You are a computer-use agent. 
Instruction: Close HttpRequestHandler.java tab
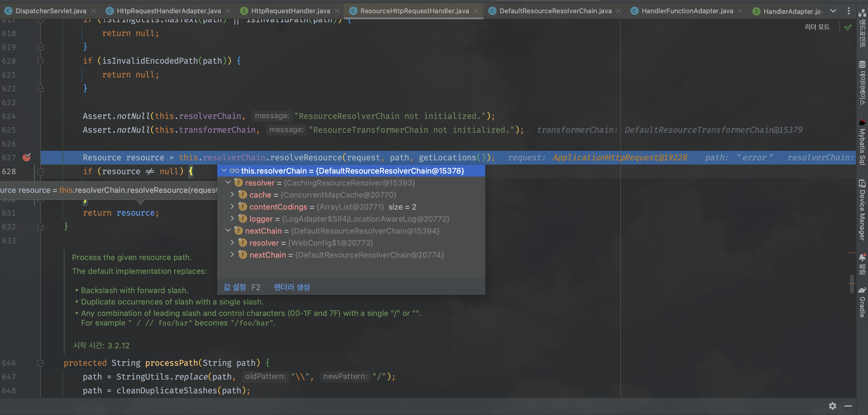pyautogui.click(x=337, y=11)
